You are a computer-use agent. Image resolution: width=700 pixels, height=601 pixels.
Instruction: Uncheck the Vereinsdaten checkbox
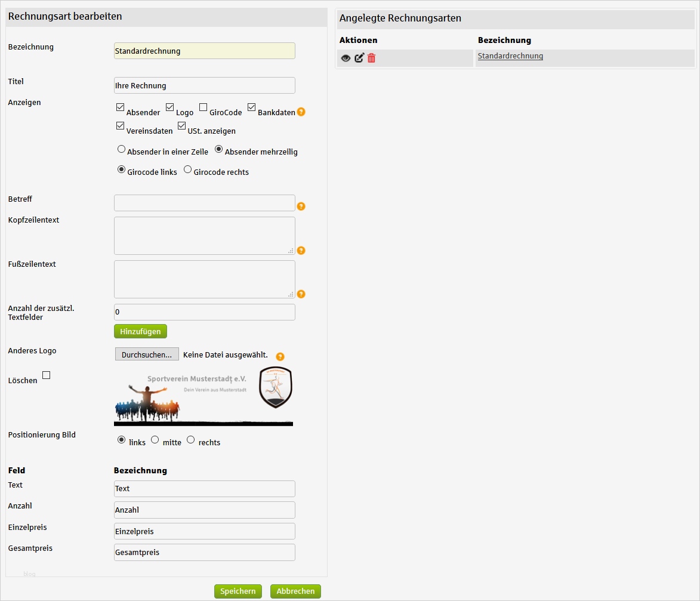click(x=120, y=125)
